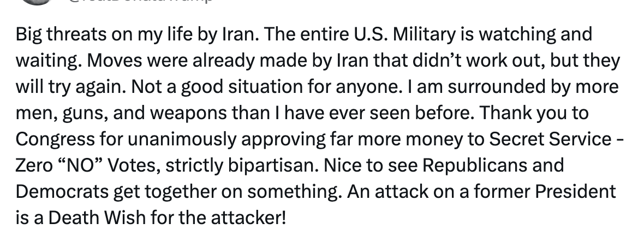Click the phrase "men, guns, and weapons"
Viewport: 644px width, 235px height.
pyautogui.click(x=121, y=114)
